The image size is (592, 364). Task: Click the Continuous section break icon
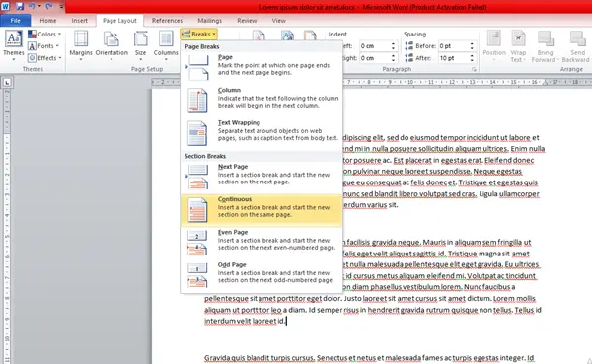click(x=197, y=210)
